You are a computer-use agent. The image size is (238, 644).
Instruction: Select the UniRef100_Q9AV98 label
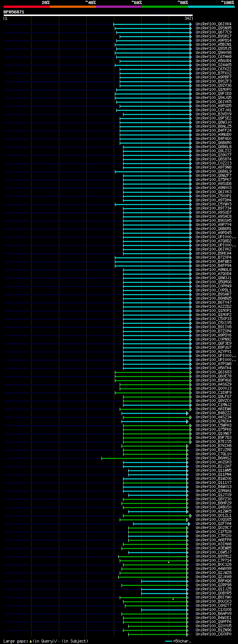click(213, 52)
